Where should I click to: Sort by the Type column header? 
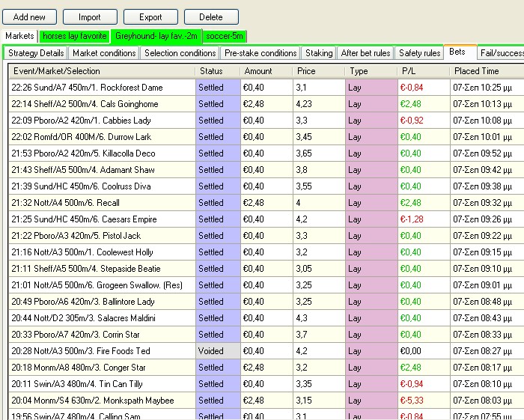click(x=371, y=71)
